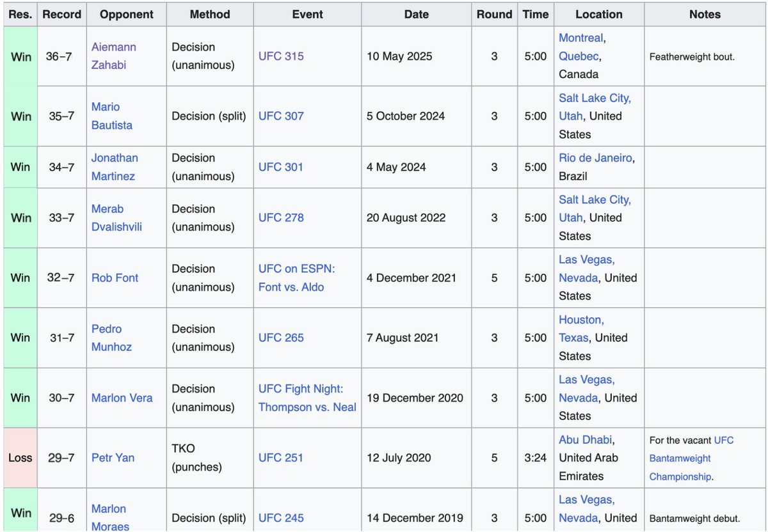
Task: Open the Marlon Vera opponent link
Action: [122, 398]
